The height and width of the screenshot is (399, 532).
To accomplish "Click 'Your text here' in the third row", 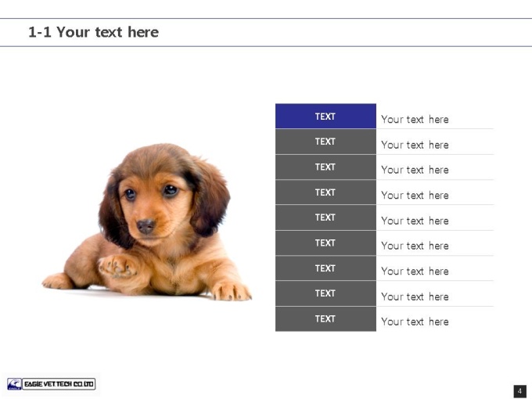I will (x=415, y=170).
